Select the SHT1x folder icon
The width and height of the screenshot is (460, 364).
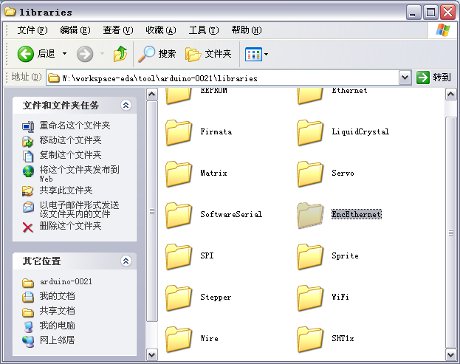tap(310, 339)
